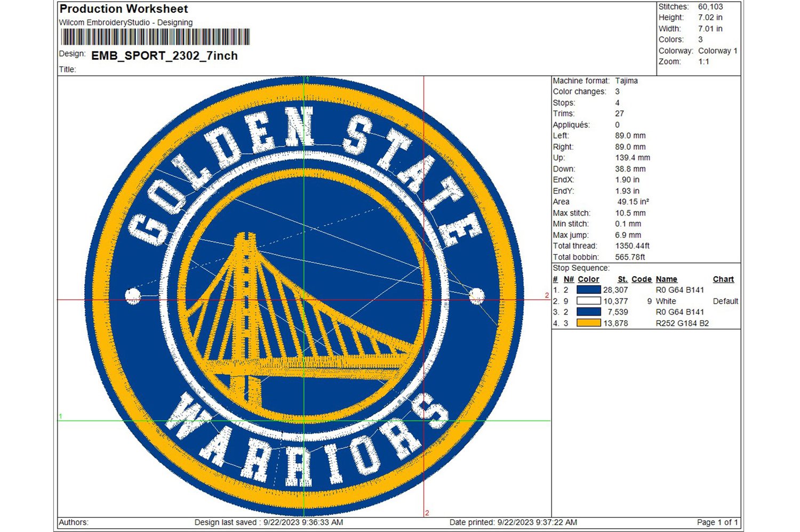The width and height of the screenshot is (800, 532).
Task: Click the stitch count 28,307
Action: [615, 290]
